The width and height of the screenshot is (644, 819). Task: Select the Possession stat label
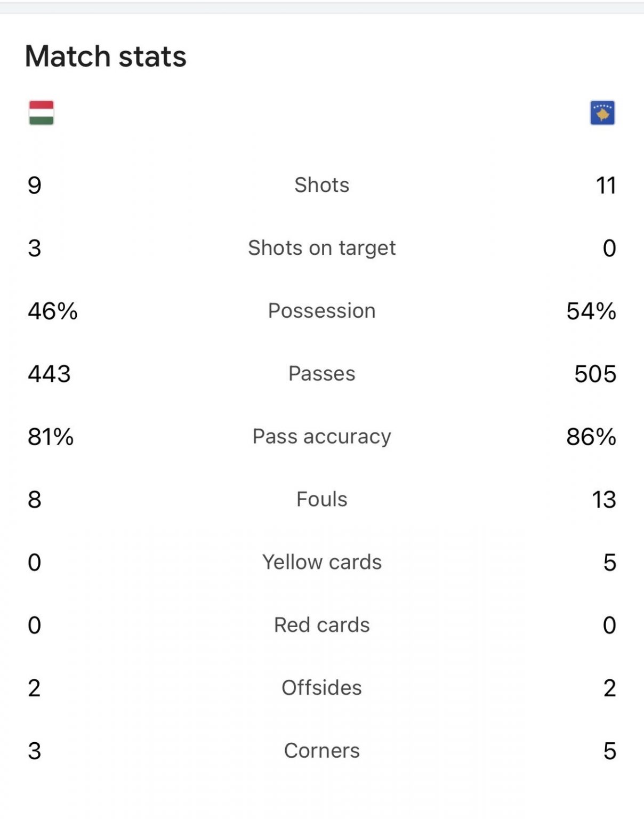(322, 311)
